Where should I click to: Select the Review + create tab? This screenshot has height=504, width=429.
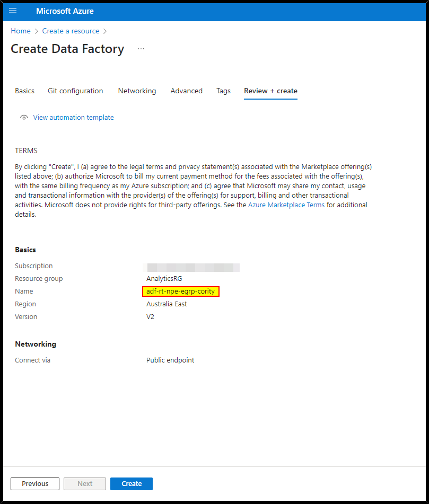coord(270,91)
